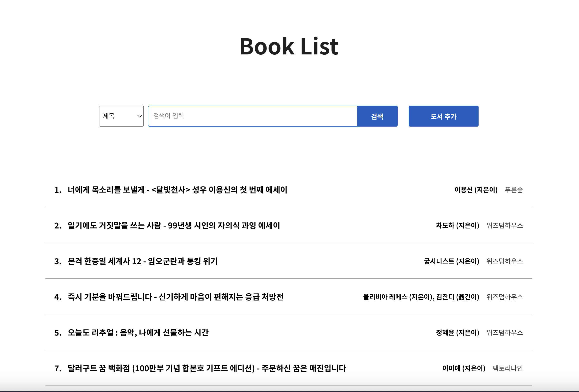This screenshot has height=392, width=579.
Task: Click publisher 팩토리나인
Action: tap(508, 368)
